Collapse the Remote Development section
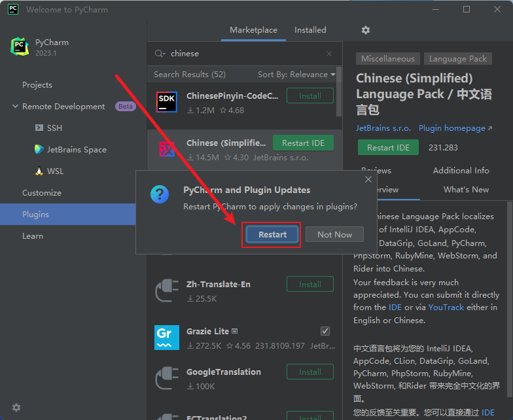This screenshot has height=420, width=513. [x=15, y=106]
